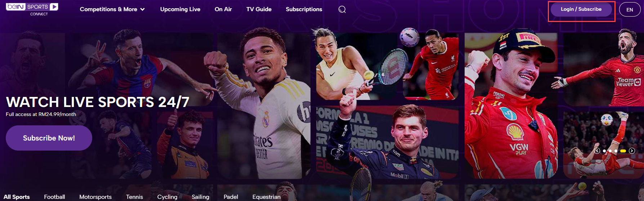Screen dimensions: 644x201
Task: Open Subscriptions in the navigation bar
Action: click(x=304, y=9)
